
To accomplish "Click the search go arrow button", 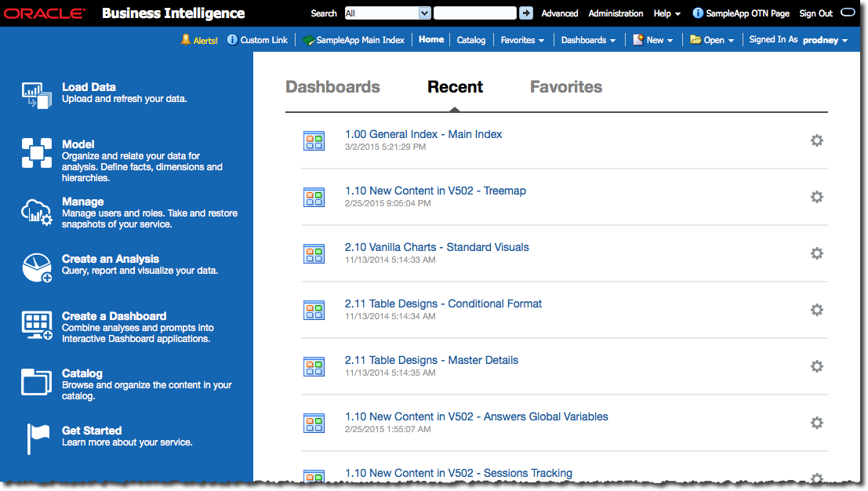I will point(526,13).
